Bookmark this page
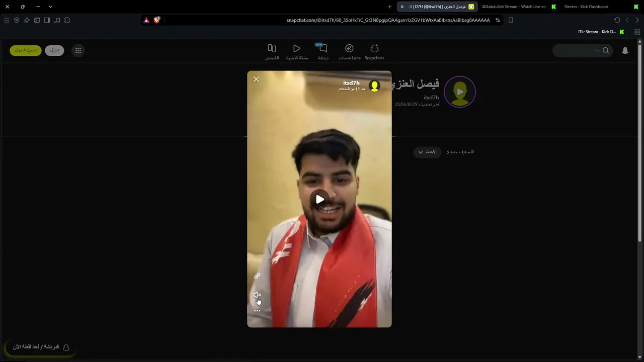Viewport: 644px width, 362px height. click(x=511, y=20)
